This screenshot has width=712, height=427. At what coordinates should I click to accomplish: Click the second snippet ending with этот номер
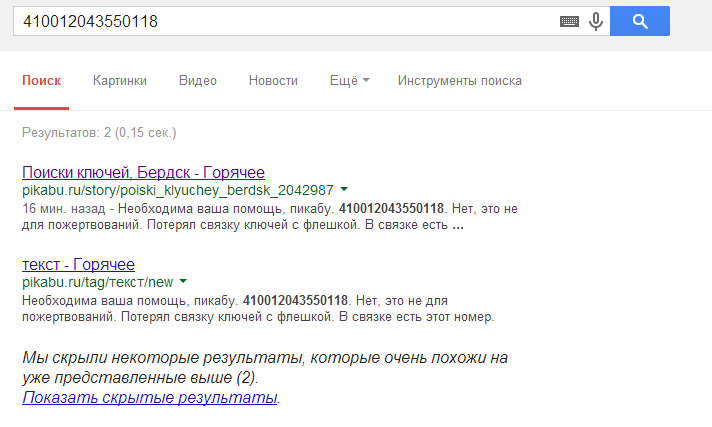[258, 308]
